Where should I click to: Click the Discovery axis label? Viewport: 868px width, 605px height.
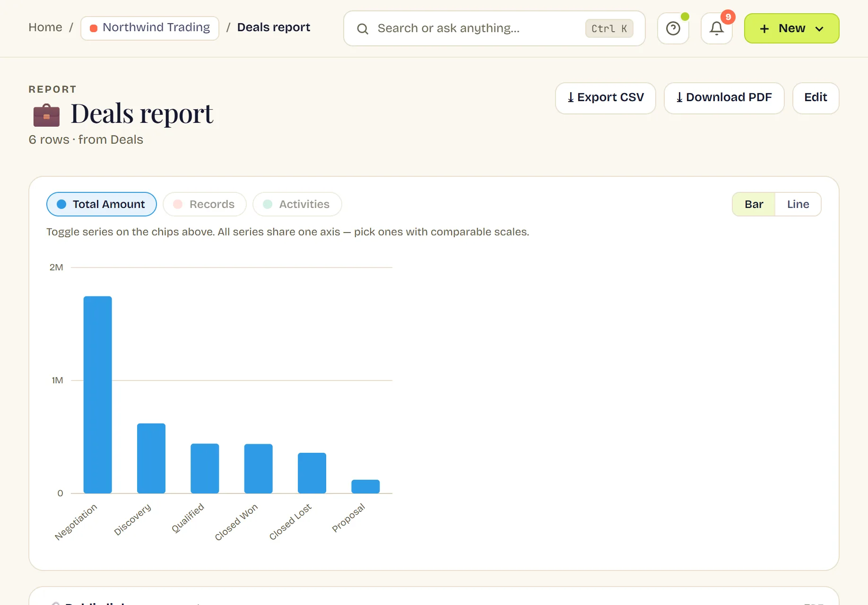(x=133, y=519)
